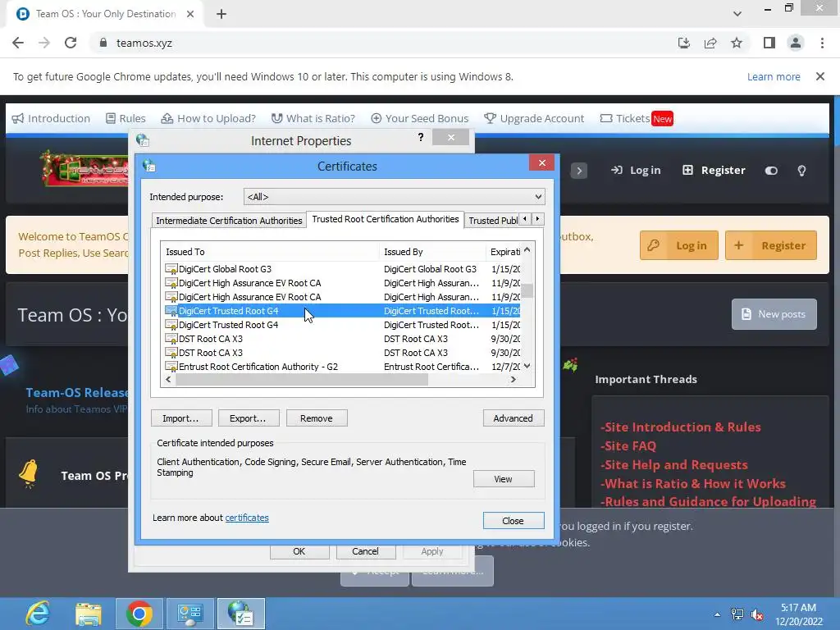
Task: Click the Internet Properties taskbar icon
Action: point(240,614)
